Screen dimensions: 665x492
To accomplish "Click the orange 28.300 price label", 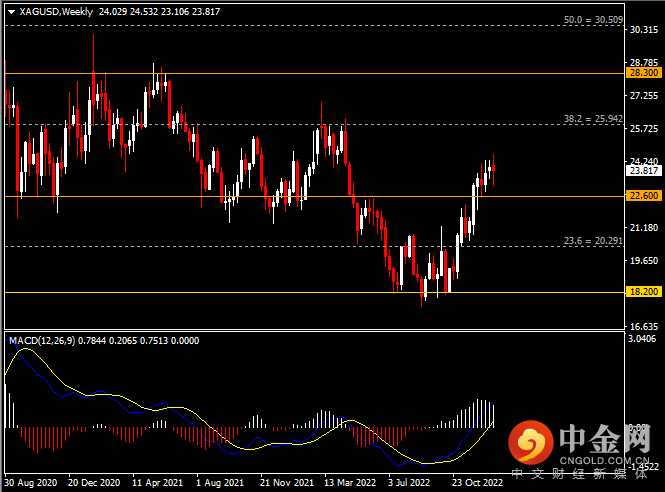I will click(640, 73).
